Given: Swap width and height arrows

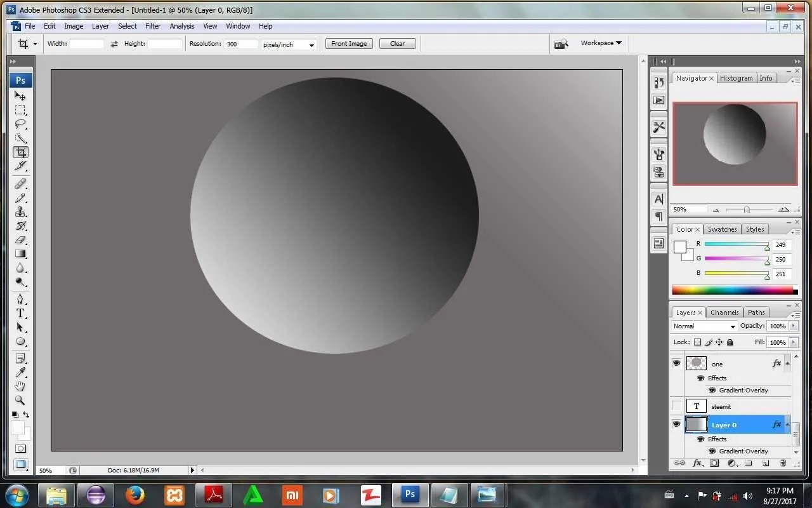Looking at the screenshot, I should [x=114, y=44].
